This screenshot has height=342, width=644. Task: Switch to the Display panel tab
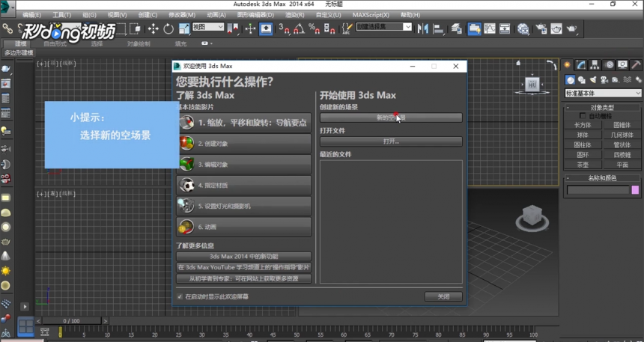coord(622,65)
